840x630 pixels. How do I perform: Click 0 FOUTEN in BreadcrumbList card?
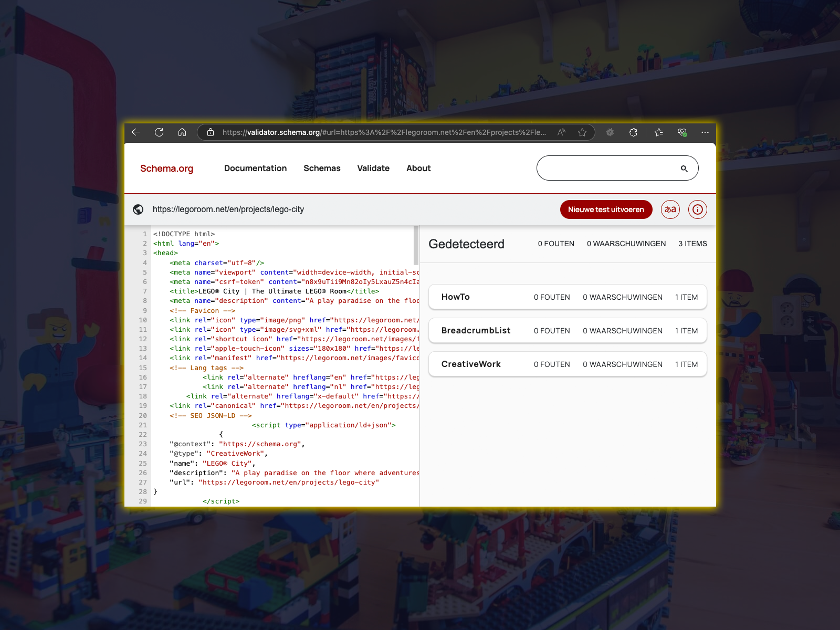(x=552, y=331)
